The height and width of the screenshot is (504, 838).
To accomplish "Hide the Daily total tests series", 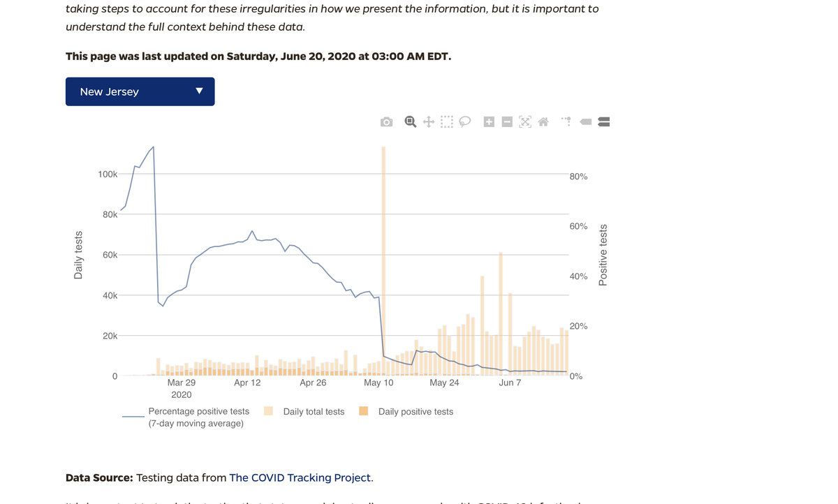I will (314, 412).
